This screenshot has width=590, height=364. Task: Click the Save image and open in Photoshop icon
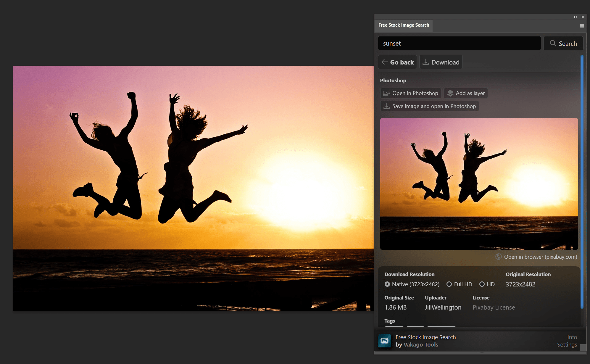(387, 106)
